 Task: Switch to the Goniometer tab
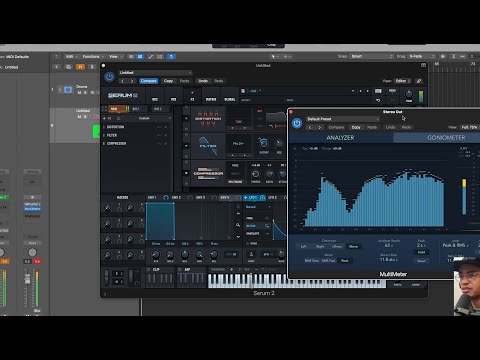click(x=446, y=138)
